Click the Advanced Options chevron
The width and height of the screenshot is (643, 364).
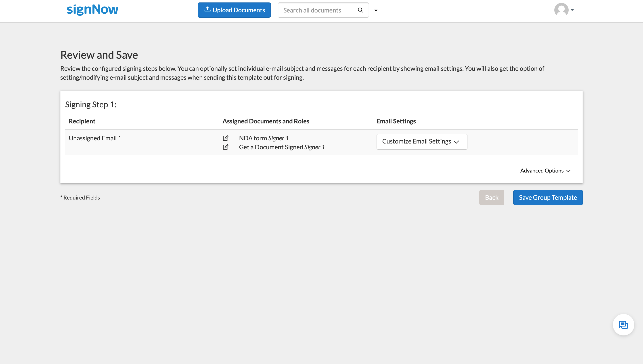[x=568, y=171]
